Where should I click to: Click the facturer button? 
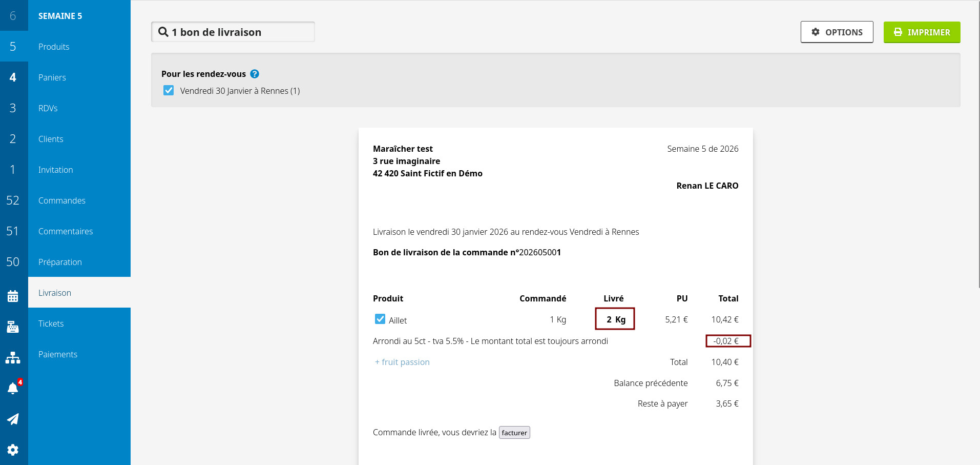coord(514,433)
